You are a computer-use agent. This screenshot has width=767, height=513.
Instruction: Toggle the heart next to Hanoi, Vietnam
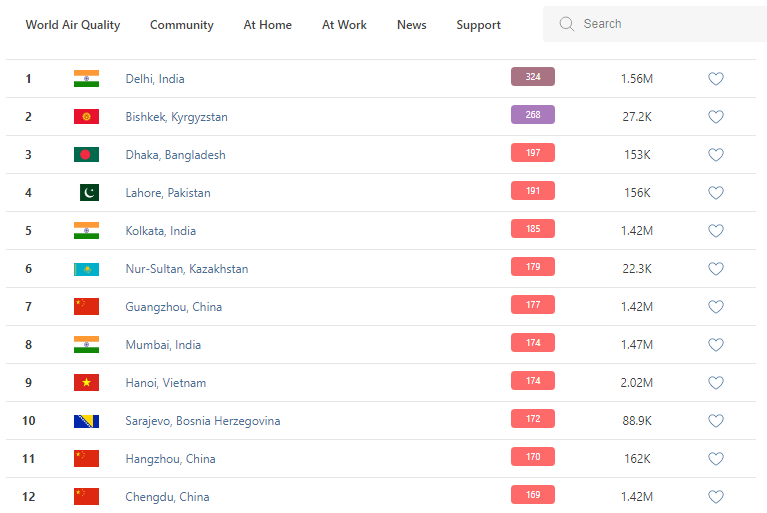(715, 383)
